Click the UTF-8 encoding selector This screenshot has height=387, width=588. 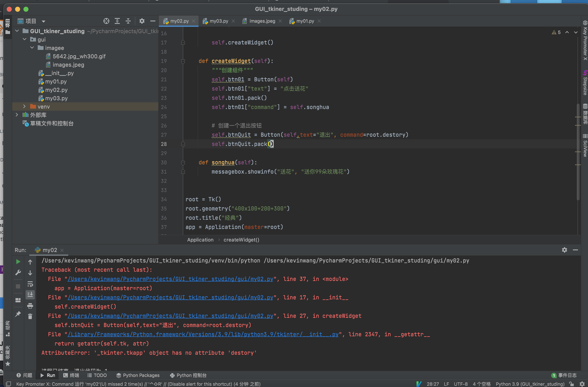point(460,384)
